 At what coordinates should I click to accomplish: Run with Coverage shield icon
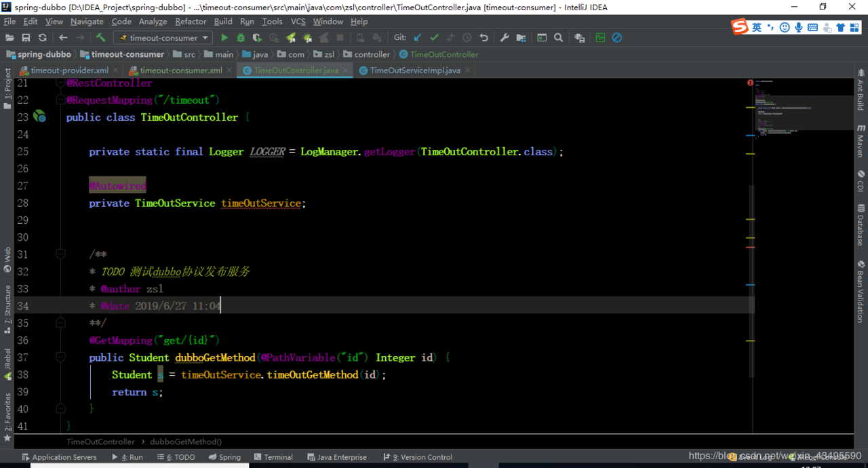tap(258, 38)
